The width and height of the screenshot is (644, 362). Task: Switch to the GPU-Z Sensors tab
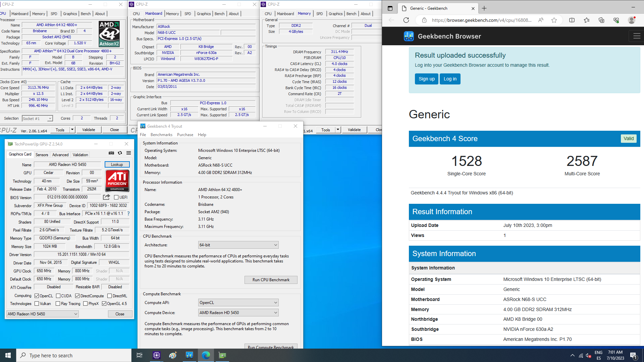coord(42,155)
